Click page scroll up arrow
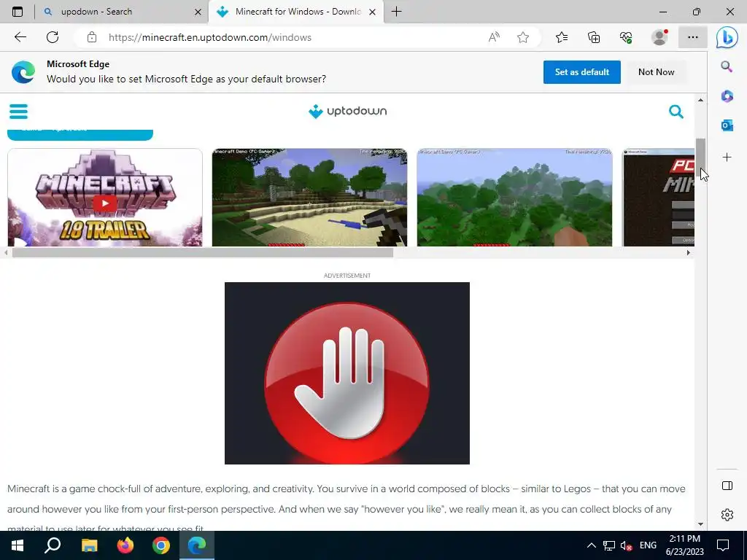The height and width of the screenshot is (560, 747). (x=700, y=100)
